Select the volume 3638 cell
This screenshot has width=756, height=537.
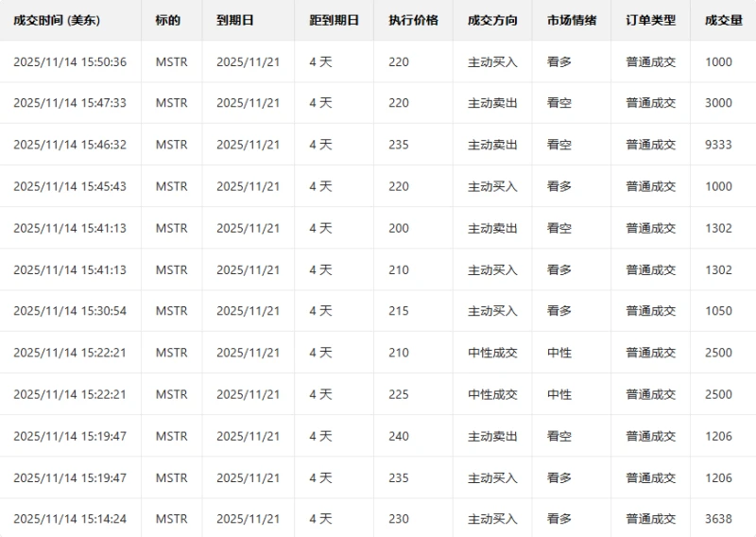tap(718, 519)
